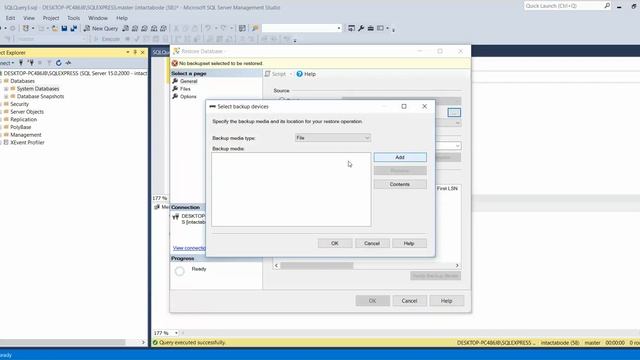Select Management folder in Object Explorer

[25, 135]
